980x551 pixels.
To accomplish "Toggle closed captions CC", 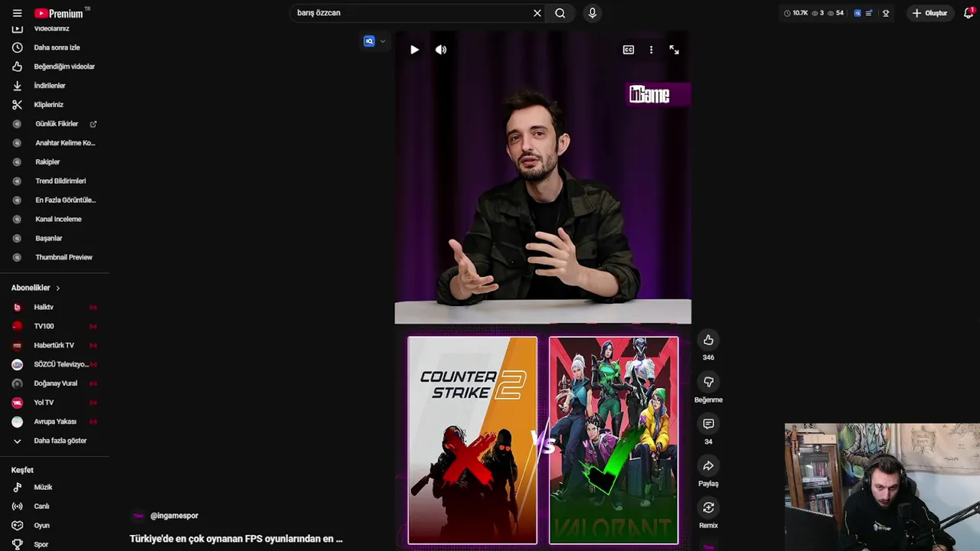I will (x=629, y=50).
